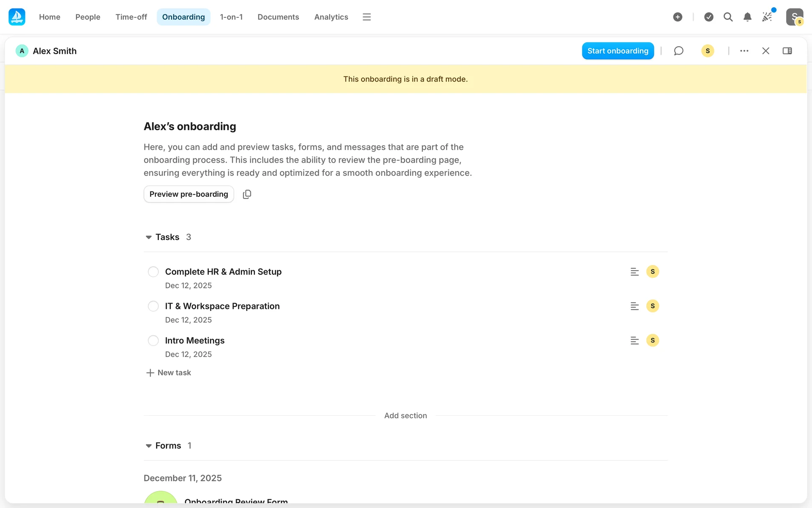The height and width of the screenshot is (508, 812).
Task: Check off IT & Workspace Preparation task
Action: click(x=153, y=306)
